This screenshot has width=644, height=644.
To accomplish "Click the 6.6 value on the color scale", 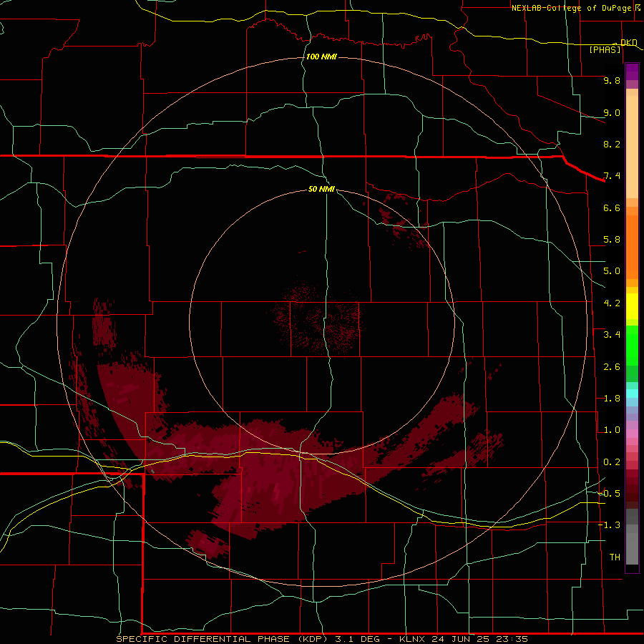I will pos(612,208).
